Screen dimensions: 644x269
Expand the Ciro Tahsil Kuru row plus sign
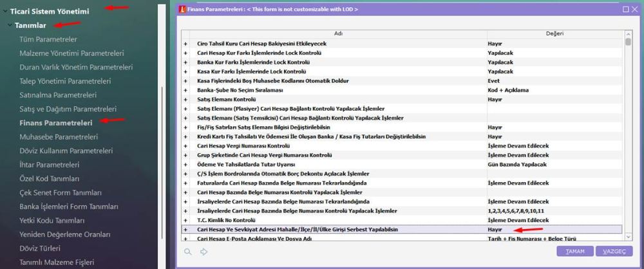[185, 44]
